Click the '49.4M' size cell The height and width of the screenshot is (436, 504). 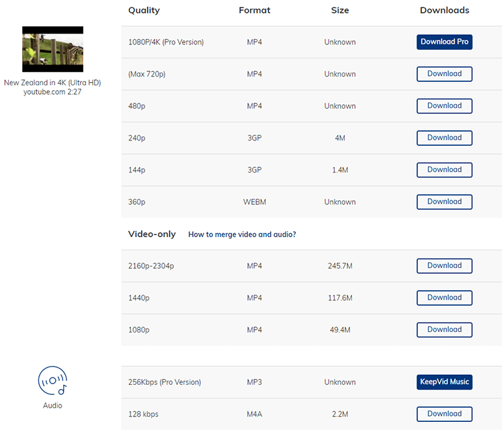340,330
